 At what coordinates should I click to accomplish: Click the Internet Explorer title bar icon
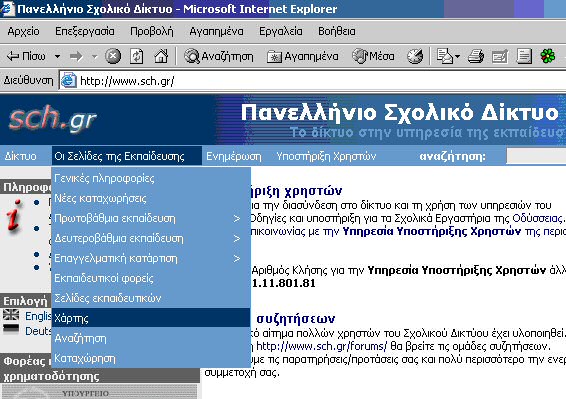[x=7, y=9]
